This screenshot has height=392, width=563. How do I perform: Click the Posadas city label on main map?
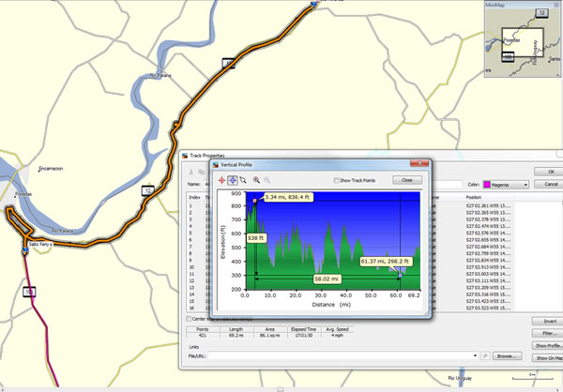(23, 194)
